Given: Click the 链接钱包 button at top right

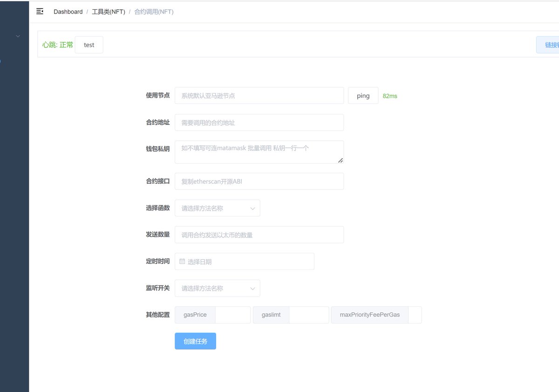Looking at the screenshot, I should [x=550, y=44].
